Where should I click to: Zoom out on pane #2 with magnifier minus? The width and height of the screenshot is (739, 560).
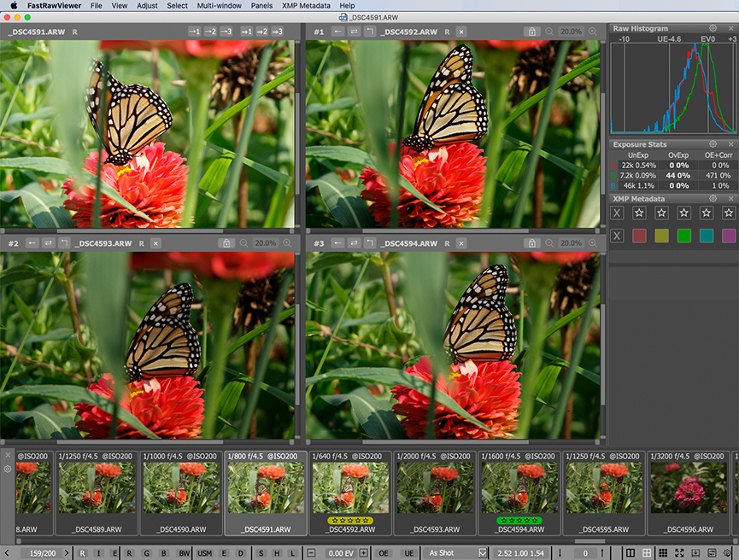[244, 243]
